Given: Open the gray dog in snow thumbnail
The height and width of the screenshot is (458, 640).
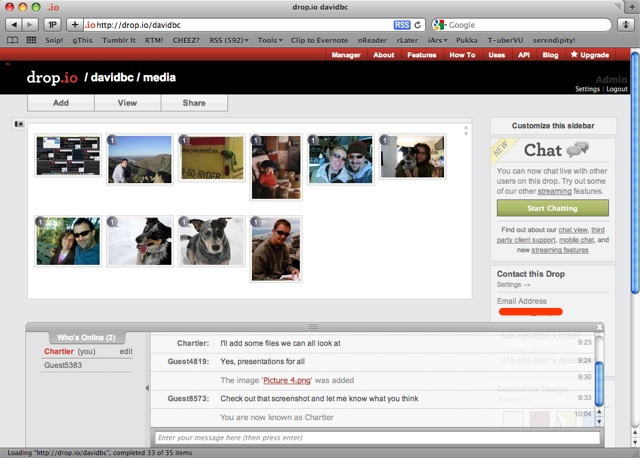Looking at the screenshot, I should click(x=211, y=241).
